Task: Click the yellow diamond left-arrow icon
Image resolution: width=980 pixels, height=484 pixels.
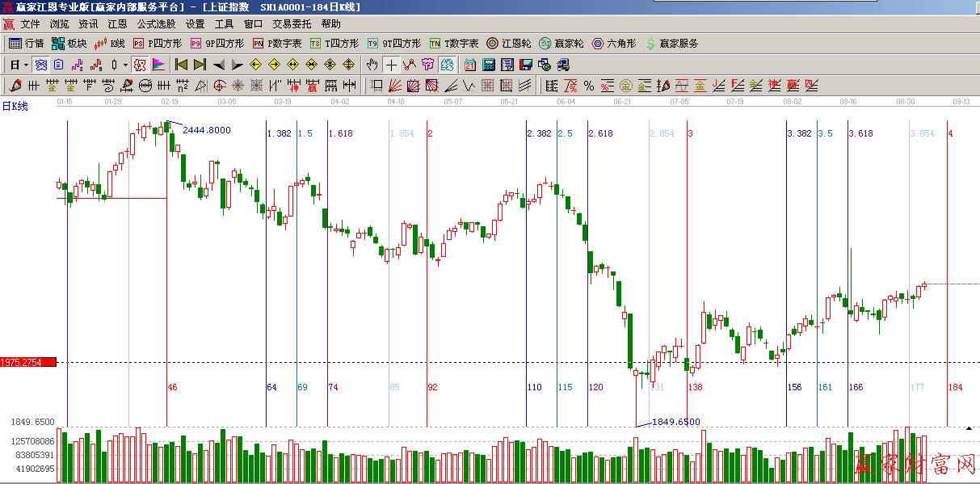Action: click(x=255, y=65)
